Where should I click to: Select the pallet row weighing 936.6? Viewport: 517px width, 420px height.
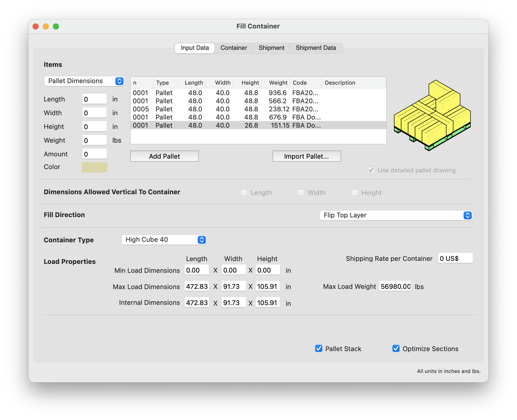(x=258, y=93)
